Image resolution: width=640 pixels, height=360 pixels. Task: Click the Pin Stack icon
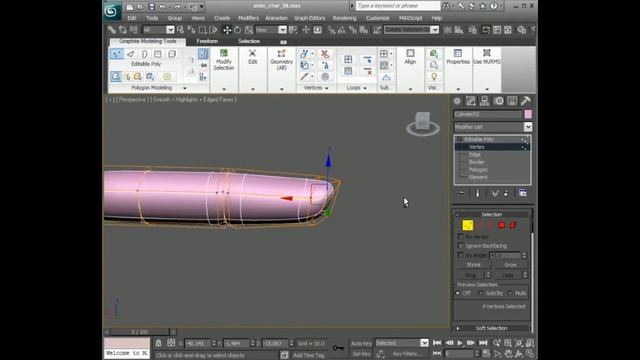461,193
